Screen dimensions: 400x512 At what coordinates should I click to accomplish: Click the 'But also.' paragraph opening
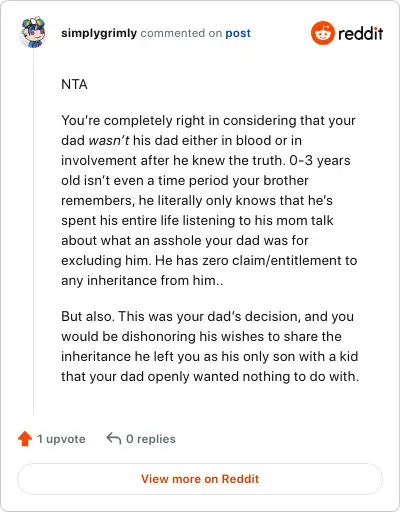(x=88, y=316)
